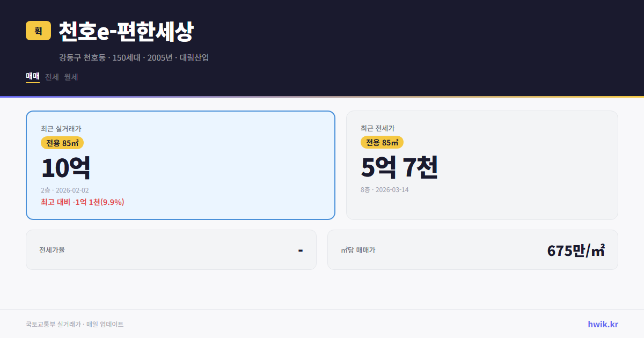
Task: Click the dash value in 전세가율 card
Action: click(301, 250)
